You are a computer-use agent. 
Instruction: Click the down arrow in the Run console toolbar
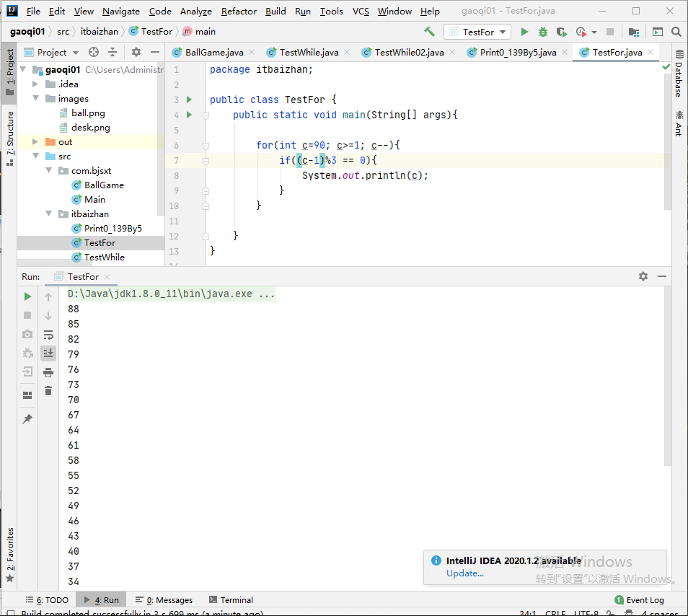click(48, 315)
